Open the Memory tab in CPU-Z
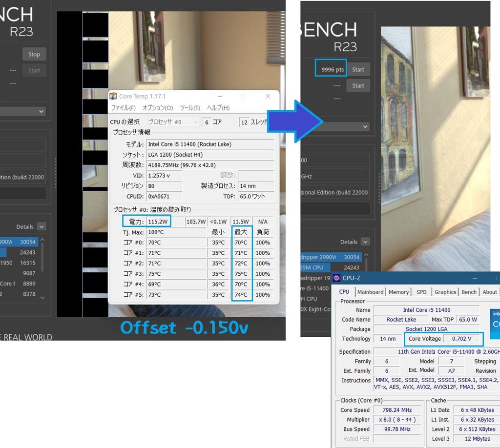Image resolution: width=500 pixels, height=448 pixels. point(398,292)
